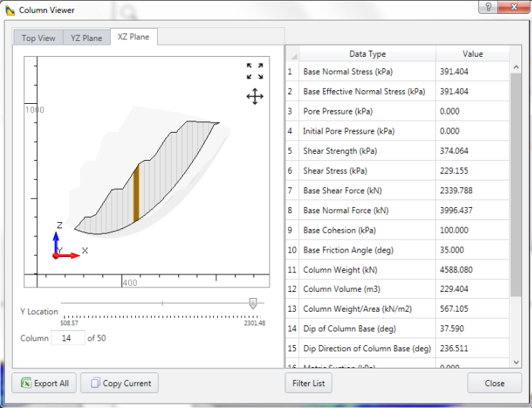Click the Value column header

[x=472, y=54]
